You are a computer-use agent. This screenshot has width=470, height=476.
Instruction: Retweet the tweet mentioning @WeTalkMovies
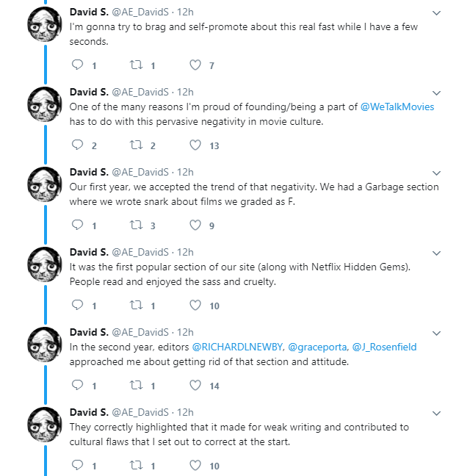click(137, 145)
